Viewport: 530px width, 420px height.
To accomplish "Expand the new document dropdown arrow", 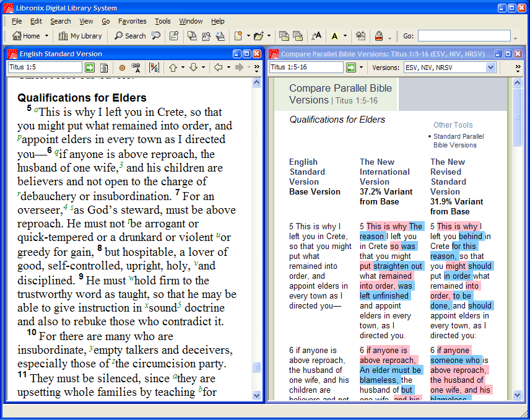I will (x=248, y=36).
